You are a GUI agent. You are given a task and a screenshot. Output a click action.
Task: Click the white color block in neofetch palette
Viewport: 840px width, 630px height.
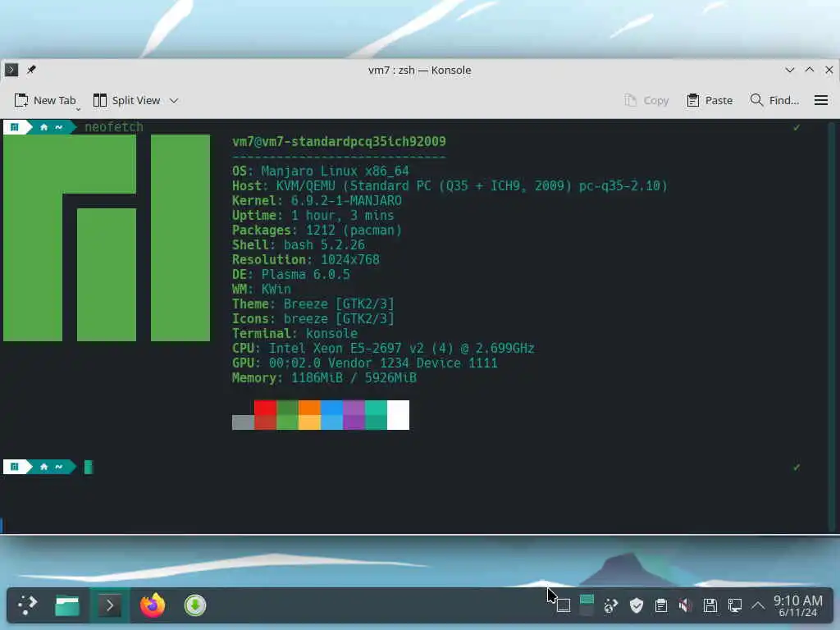pyautogui.click(x=398, y=414)
